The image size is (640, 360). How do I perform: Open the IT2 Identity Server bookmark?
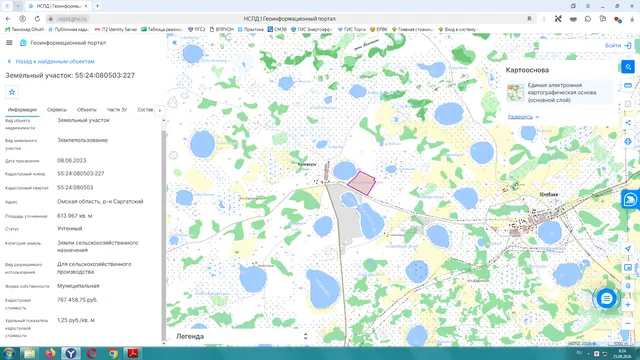116,29
